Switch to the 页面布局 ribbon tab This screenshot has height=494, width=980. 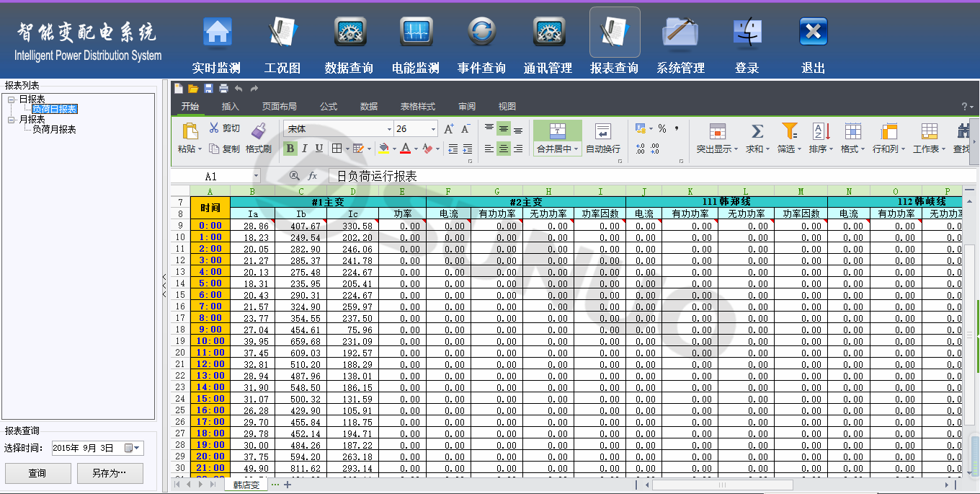[279, 107]
